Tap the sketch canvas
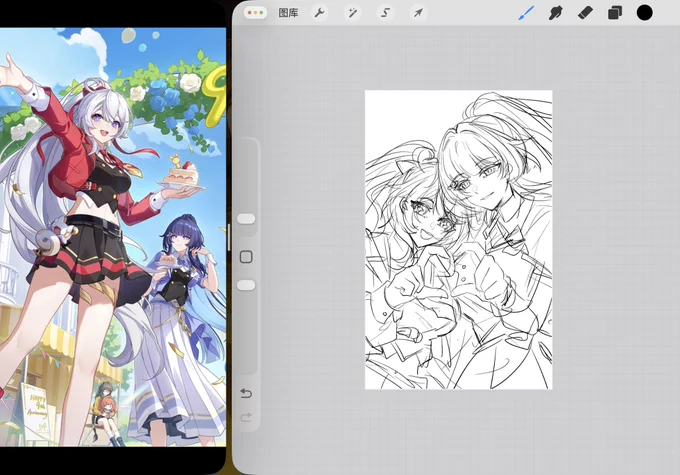 click(458, 240)
